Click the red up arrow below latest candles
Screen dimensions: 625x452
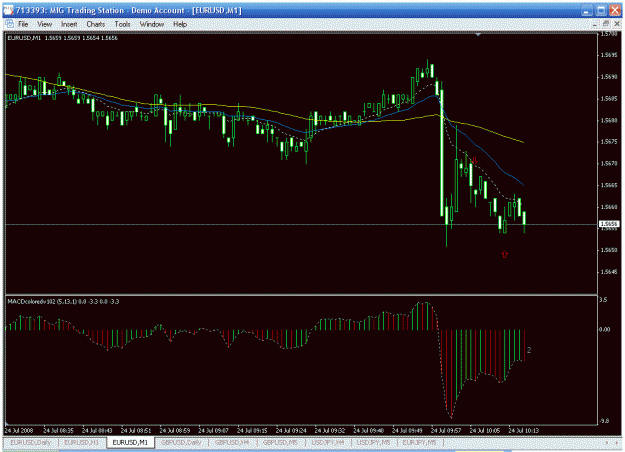[x=505, y=254]
